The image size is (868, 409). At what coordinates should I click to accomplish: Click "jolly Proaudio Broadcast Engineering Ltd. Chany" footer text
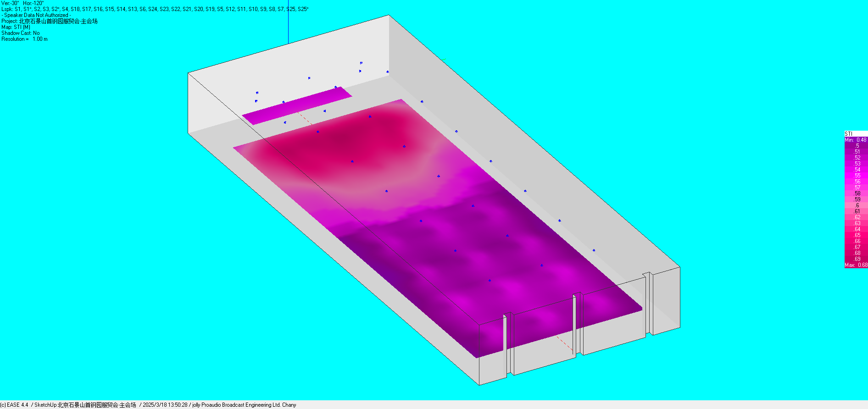(x=244, y=405)
